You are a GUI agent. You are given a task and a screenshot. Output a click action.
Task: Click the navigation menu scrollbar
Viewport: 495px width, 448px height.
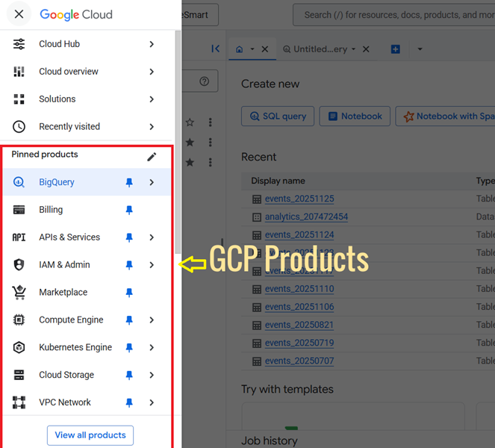[x=178, y=142]
